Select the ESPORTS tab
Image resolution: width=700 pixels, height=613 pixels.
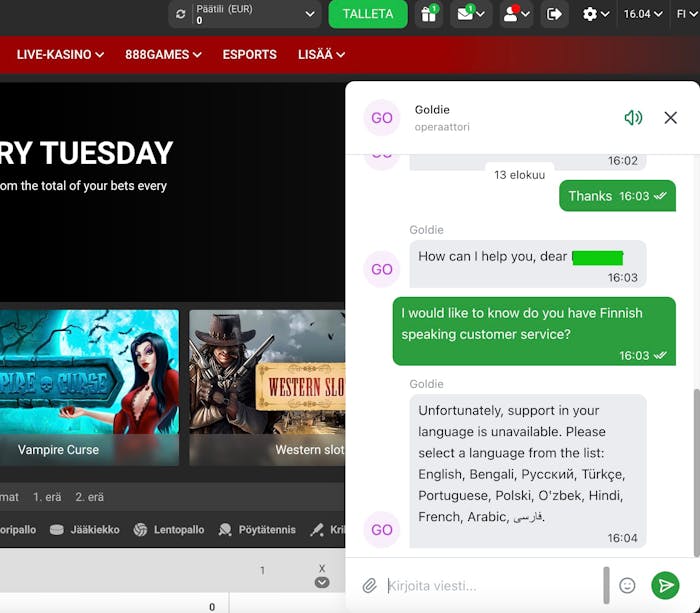pyautogui.click(x=249, y=54)
